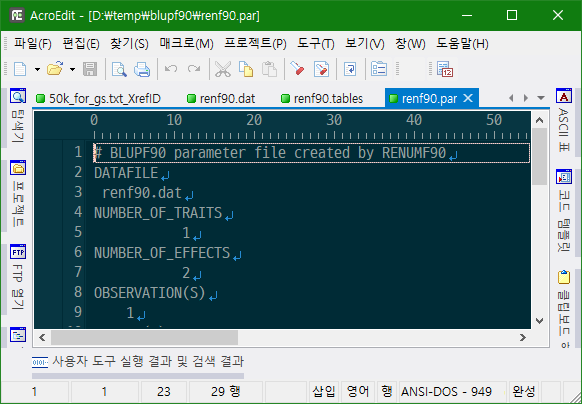The image size is (582, 404).
Task: Print the document using printer icon
Action: point(142,69)
